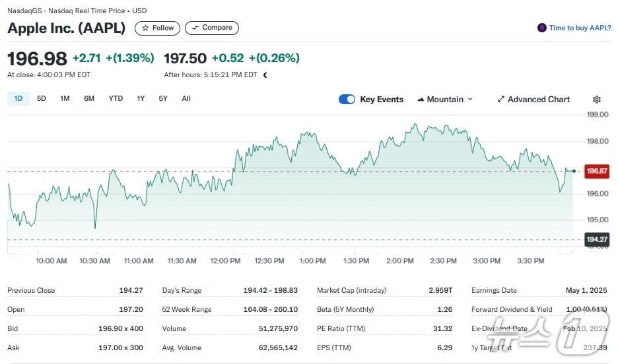Viewport: 618px width, 364px height.
Task: Click the red 196.87 price marker
Action: click(596, 171)
